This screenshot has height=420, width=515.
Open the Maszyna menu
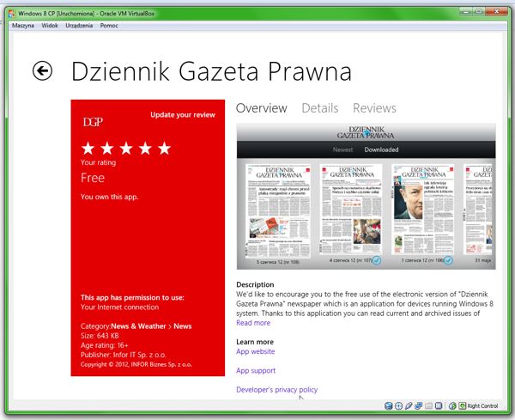pos(23,26)
